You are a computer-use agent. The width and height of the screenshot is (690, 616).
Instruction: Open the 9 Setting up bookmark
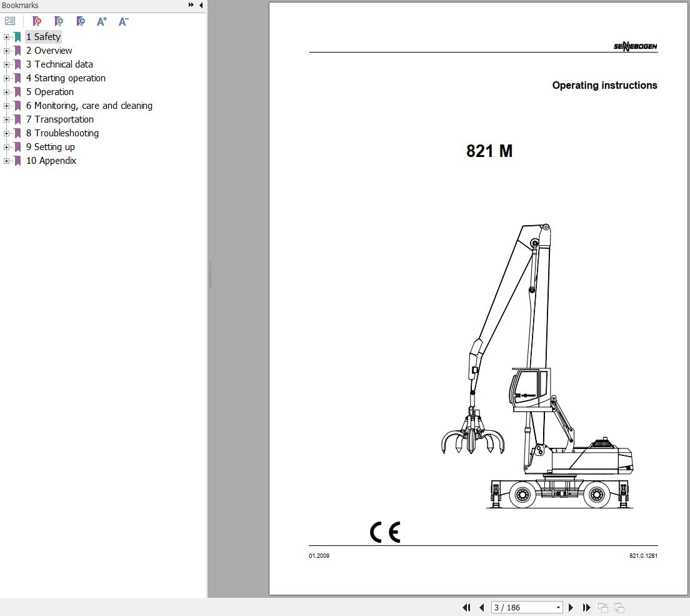coord(50,146)
